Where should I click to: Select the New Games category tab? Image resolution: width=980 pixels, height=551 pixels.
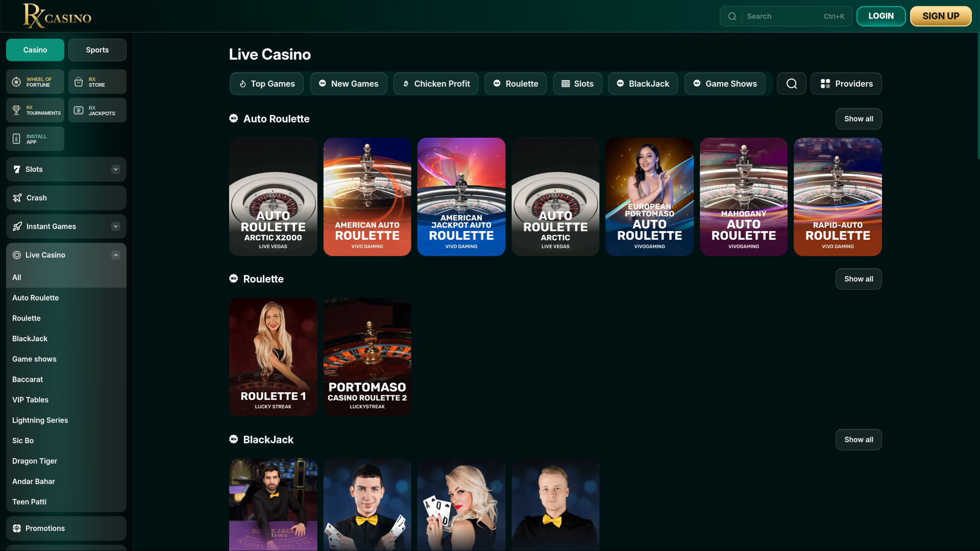[349, 84]
